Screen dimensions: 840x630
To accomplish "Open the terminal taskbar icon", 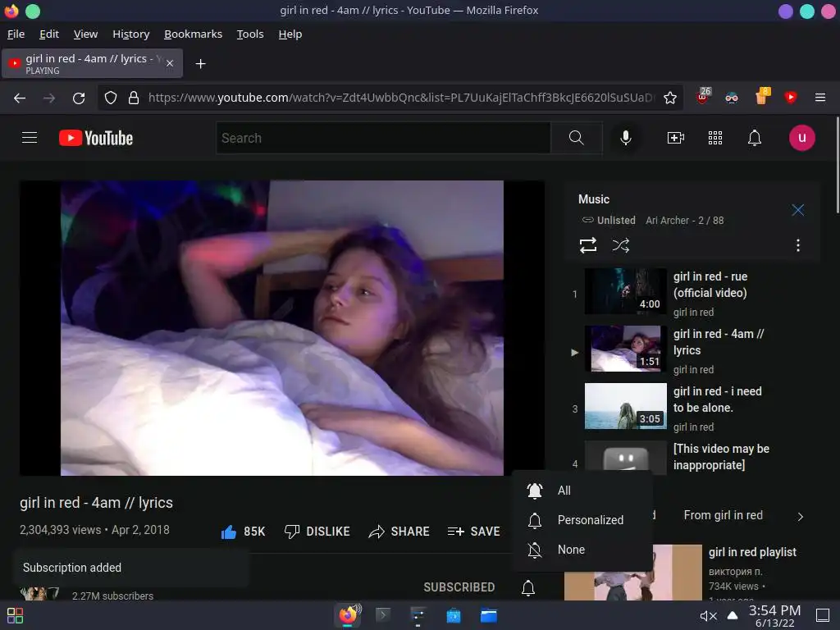I will tap(382, 614).
